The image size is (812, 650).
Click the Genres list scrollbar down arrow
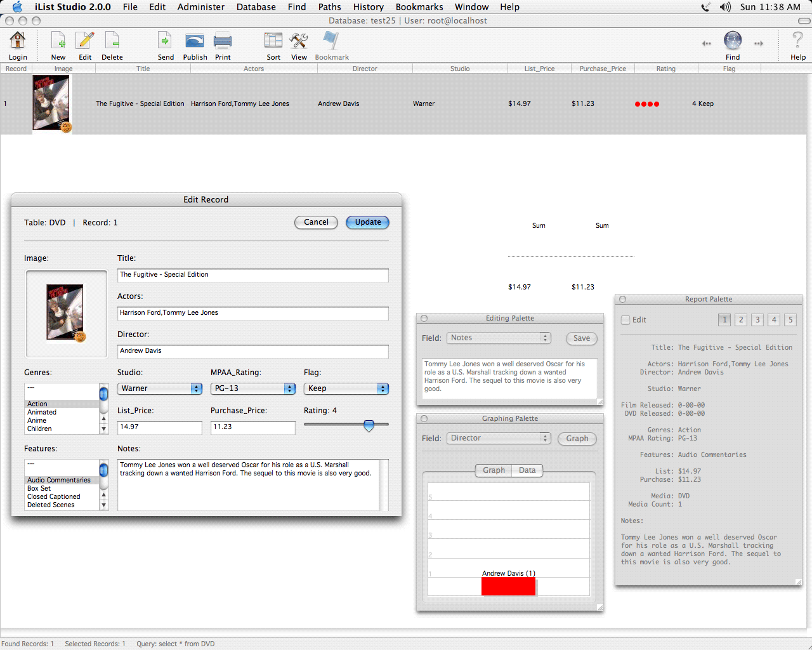point(103,430)
